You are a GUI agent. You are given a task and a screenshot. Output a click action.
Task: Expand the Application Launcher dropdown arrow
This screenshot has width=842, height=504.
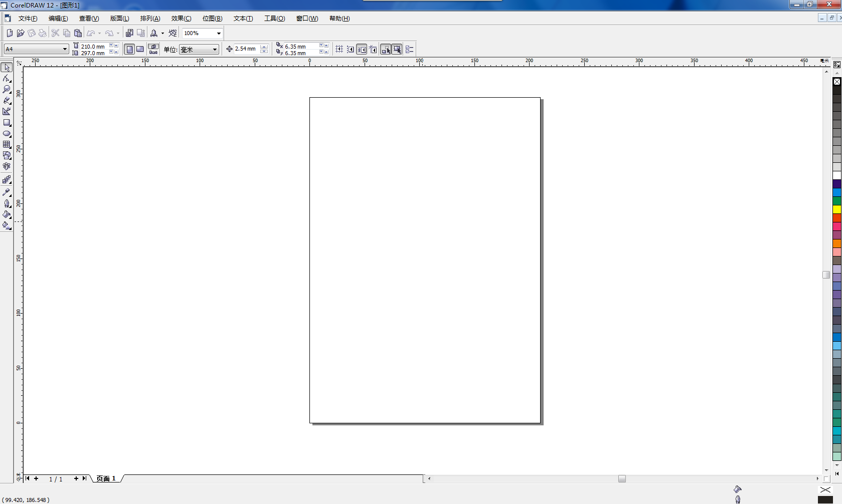click(x=162, y=33)
